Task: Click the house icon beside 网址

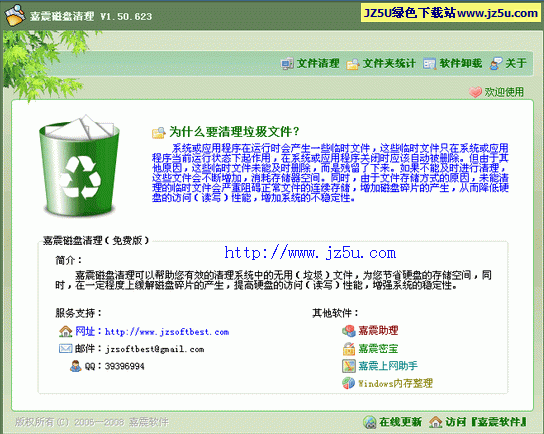Action: (x=66, y=332)
